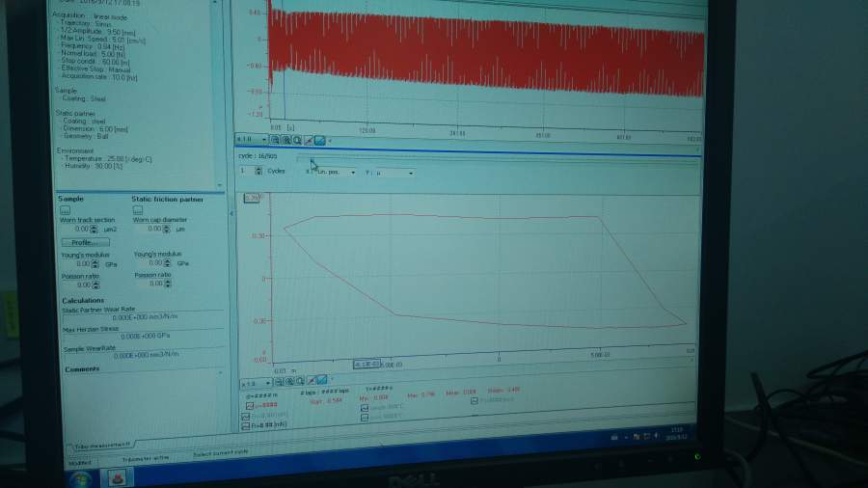The height and width of the screenshot is (488, 868).
Task: Open the upper graph zoom factor dropdown
Action: tap(252, 139)
